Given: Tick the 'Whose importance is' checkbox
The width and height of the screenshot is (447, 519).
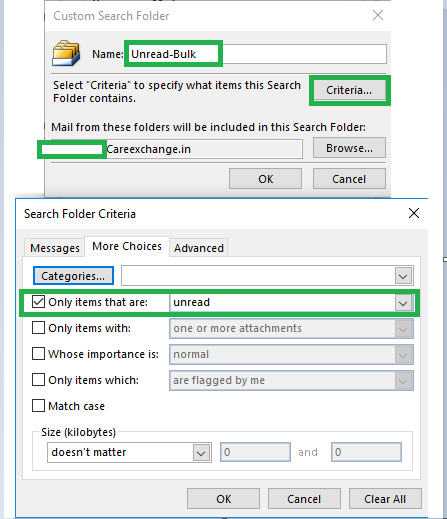Looking at the screenshot, I should 38,354.
